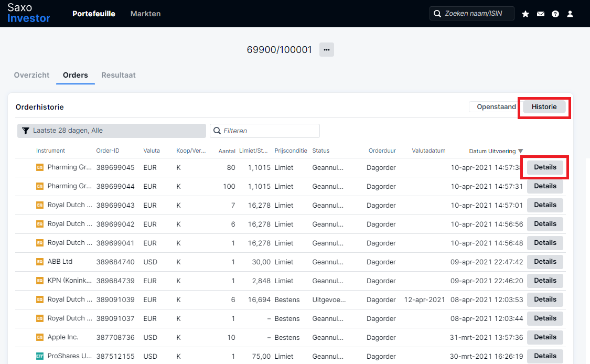Click the Prijsconditie column header
The width and height of the screenshot is (590, 364).
291,151
